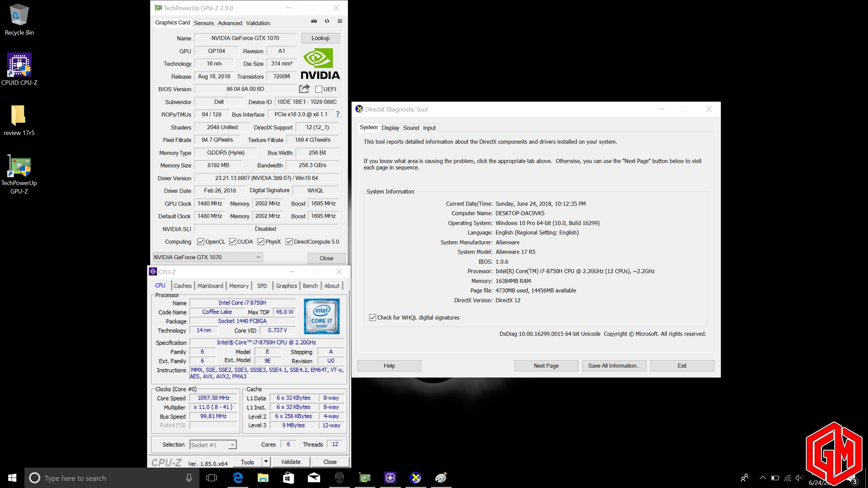Open the review 17r5 folder icon
The height and width of the screenshot is (488, 868).
click(x=19, y=120)
